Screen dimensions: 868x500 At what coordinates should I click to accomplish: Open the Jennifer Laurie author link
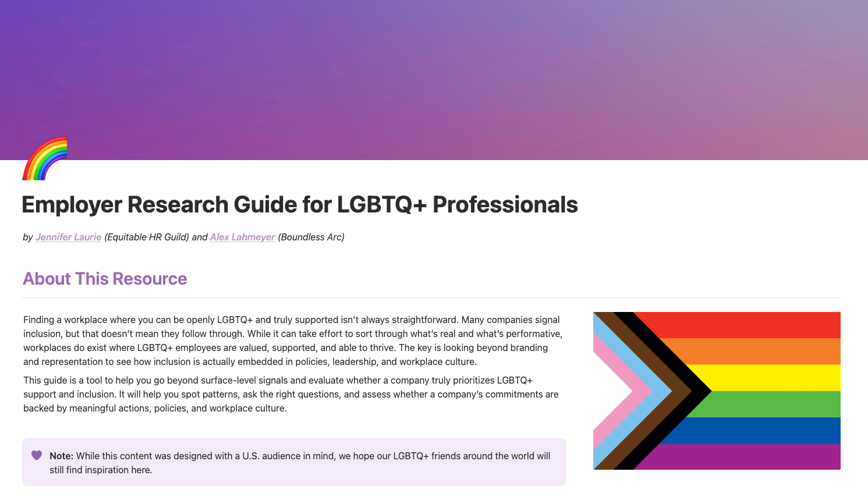(x=68, y=237)
